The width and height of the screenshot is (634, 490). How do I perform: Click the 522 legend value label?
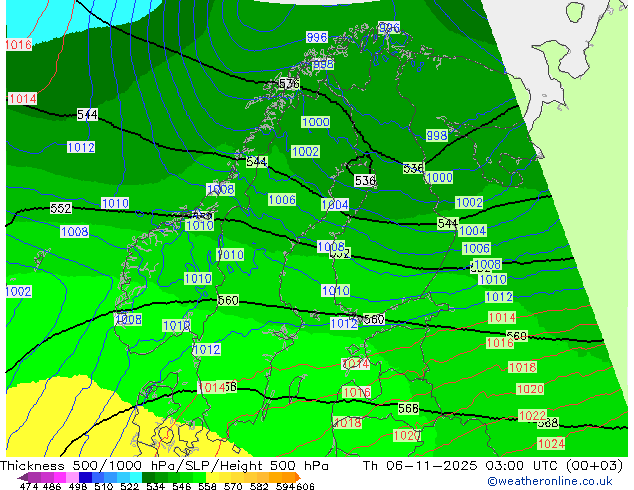point(129,486)
